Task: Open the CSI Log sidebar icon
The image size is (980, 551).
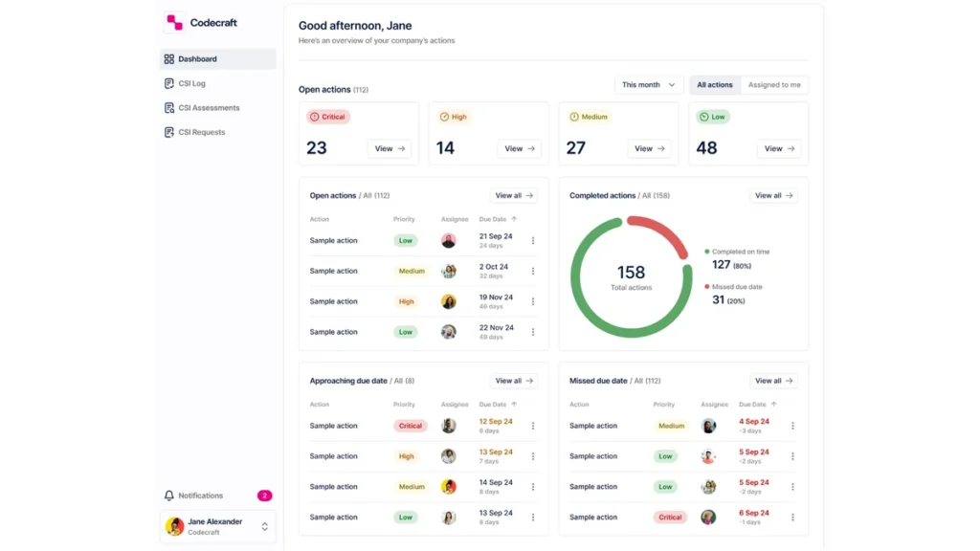Action: click(168, 83)
